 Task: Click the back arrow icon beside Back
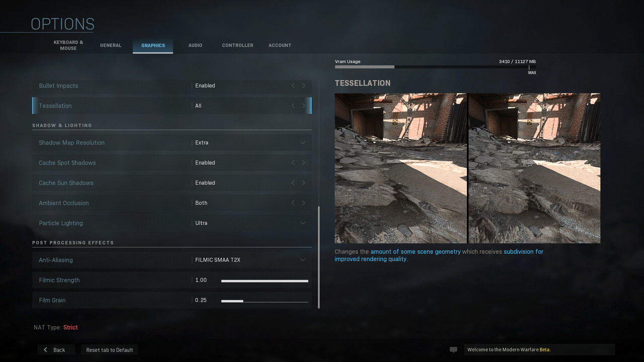pyautogui.click(x=45, y=350)
